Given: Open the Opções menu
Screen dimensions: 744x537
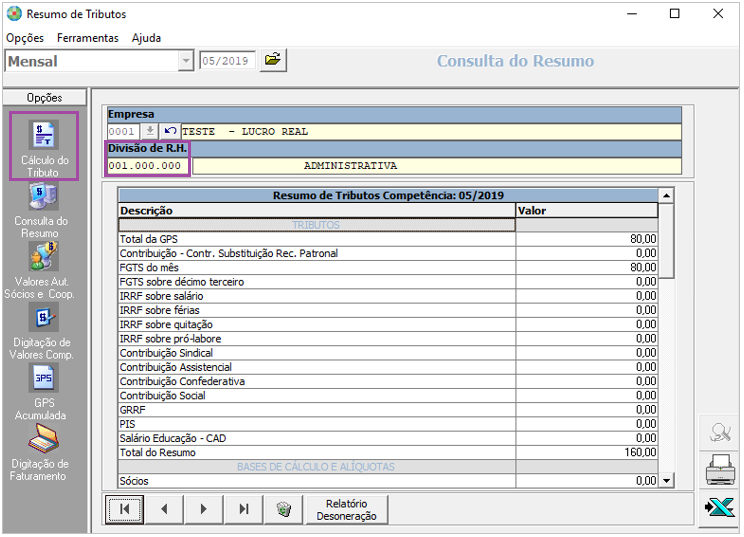Looking at the screenshot, I should [25, 38].
